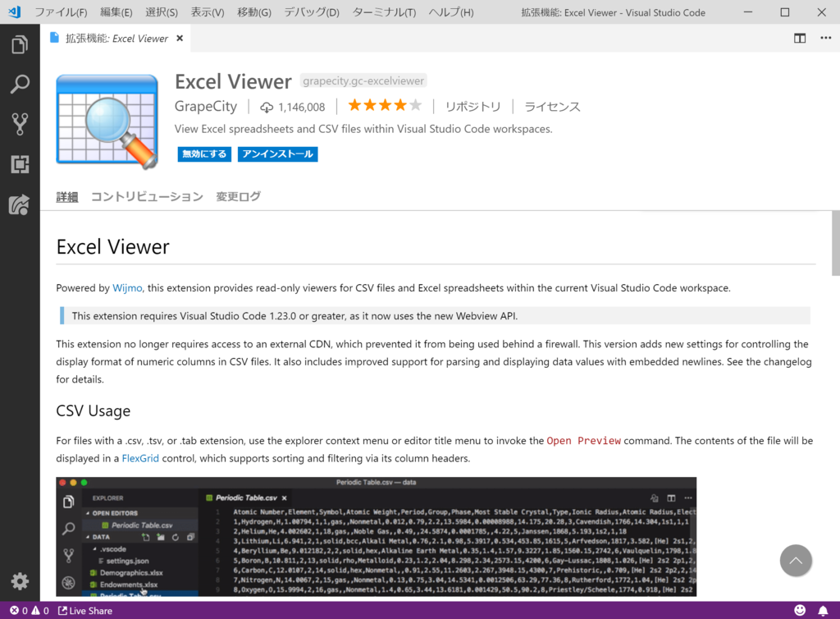Image resolution: width=840 pixels, height=619 pixels.
Task: Click the Periodic Table.csv demo screenshot
Action: point(376,536)
